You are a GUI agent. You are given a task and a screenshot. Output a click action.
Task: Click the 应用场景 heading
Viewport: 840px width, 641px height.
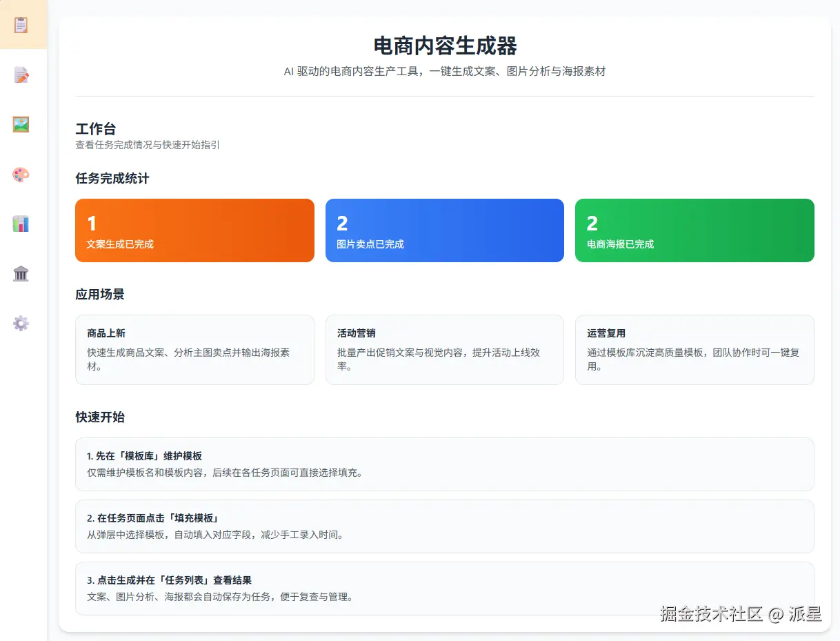pyautogui.click(x=100, y=295)
